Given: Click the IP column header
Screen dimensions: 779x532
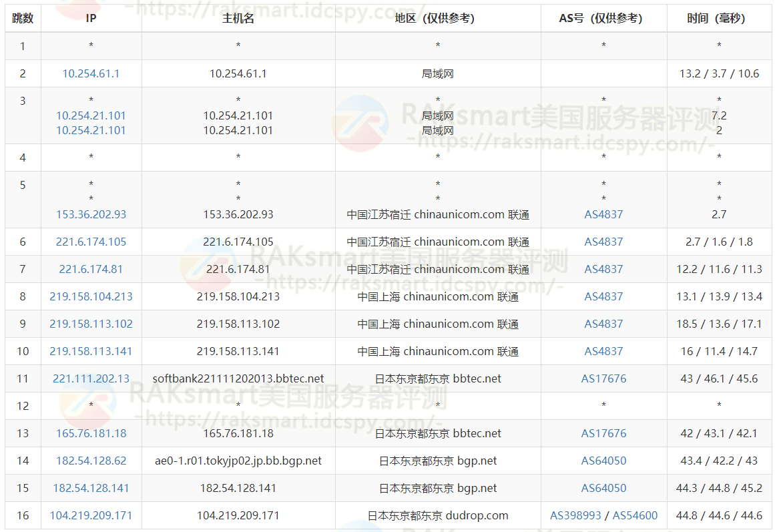Looking at the screenshot, I should pyautogui.click(x=91, y=19).
